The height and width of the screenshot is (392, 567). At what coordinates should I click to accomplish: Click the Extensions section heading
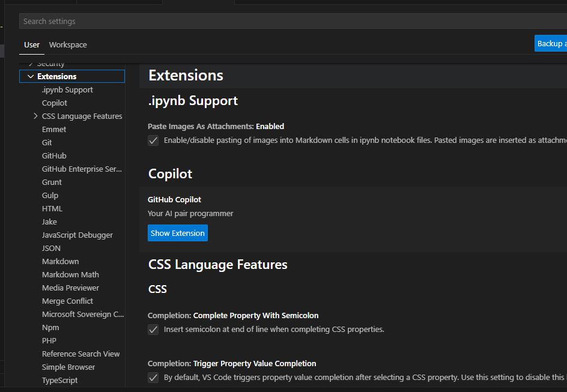tap(186, 76)
